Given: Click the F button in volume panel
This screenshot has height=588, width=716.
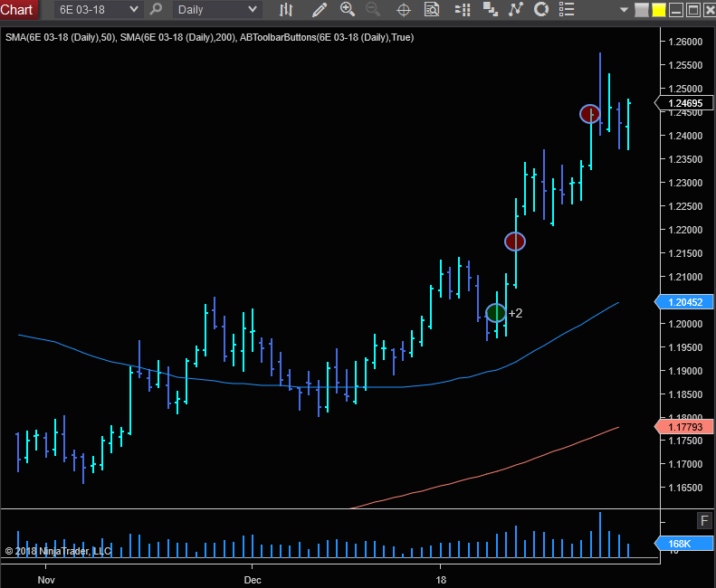Looking at the screenshot, I should tap(704, 520).
